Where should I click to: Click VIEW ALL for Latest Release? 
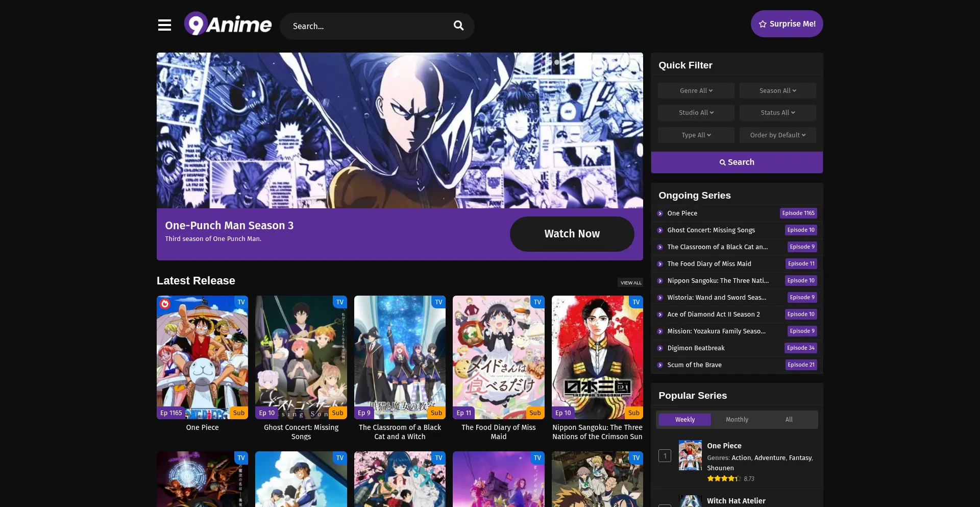coord(631,282)
